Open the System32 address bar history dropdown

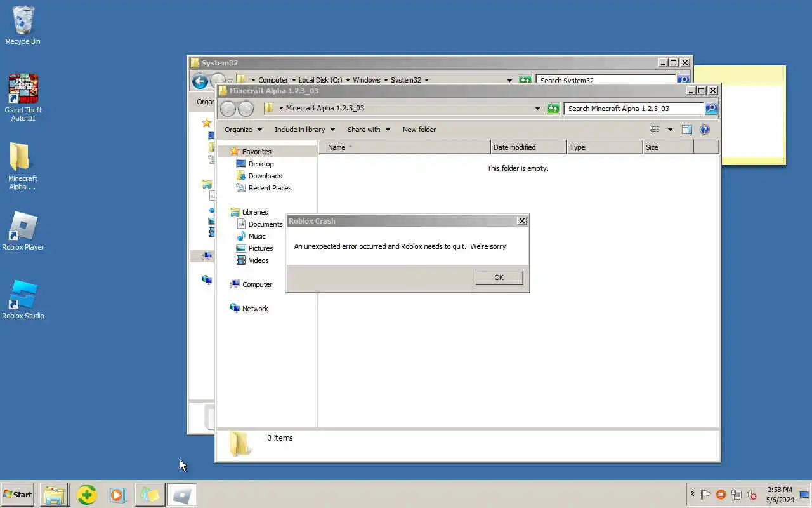click(509, 81)
